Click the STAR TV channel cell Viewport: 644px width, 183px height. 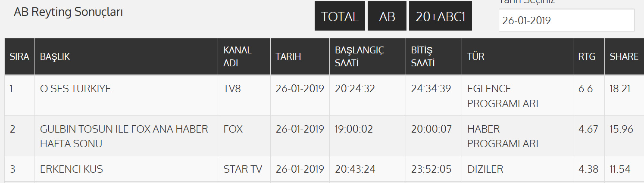click(x=243, y=169)
